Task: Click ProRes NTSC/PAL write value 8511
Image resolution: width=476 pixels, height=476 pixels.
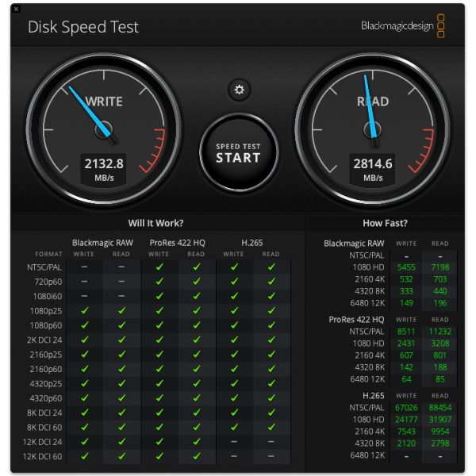Action: pyautogui.click(x=406, y=332)
